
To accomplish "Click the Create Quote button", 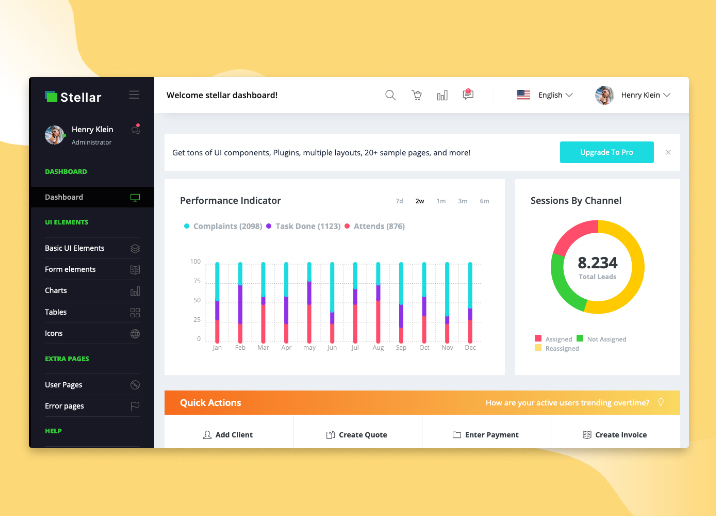I will click(357, 435).
